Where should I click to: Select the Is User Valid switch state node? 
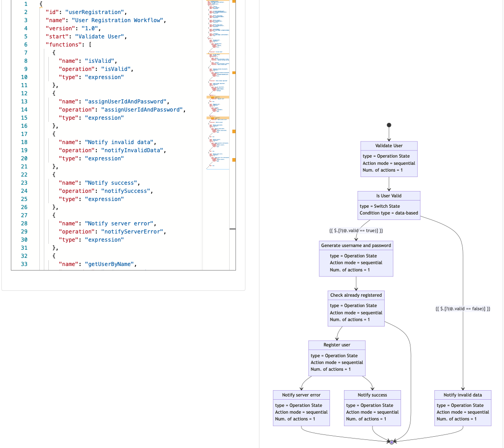coord(389,205)
